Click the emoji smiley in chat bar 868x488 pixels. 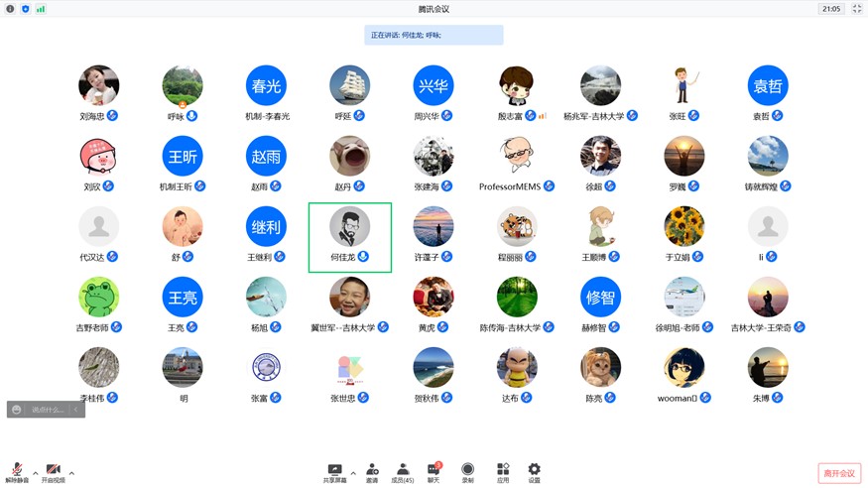click(x=17, y=410)
